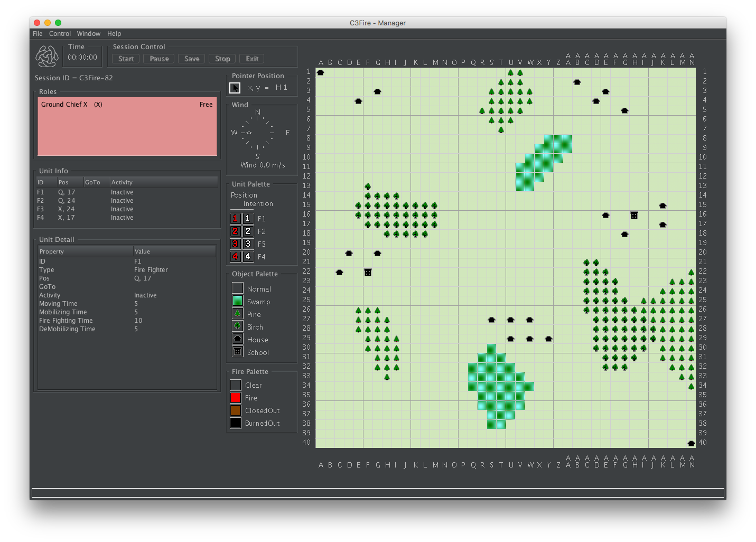Pick the white F3 intention unit icon
Viewport: 756px width, 542px height.
coord(248,244)
